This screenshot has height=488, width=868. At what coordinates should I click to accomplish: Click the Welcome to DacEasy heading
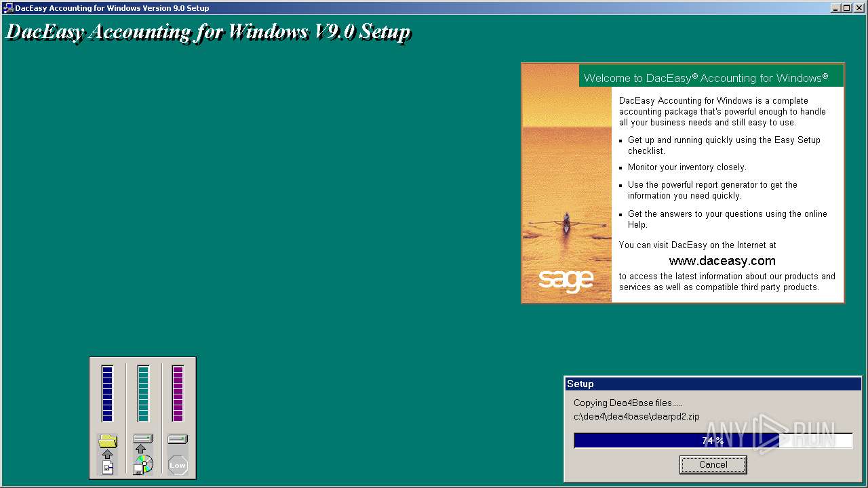click(706, 78)
